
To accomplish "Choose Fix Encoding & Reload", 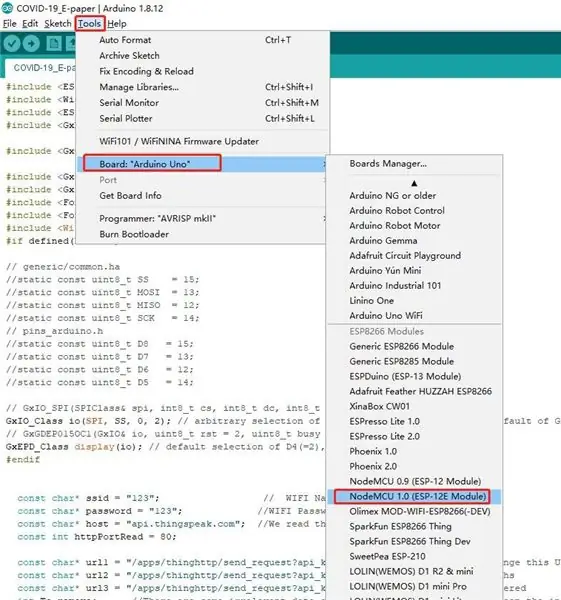I will pyautogui.click(x=202, y=71).
